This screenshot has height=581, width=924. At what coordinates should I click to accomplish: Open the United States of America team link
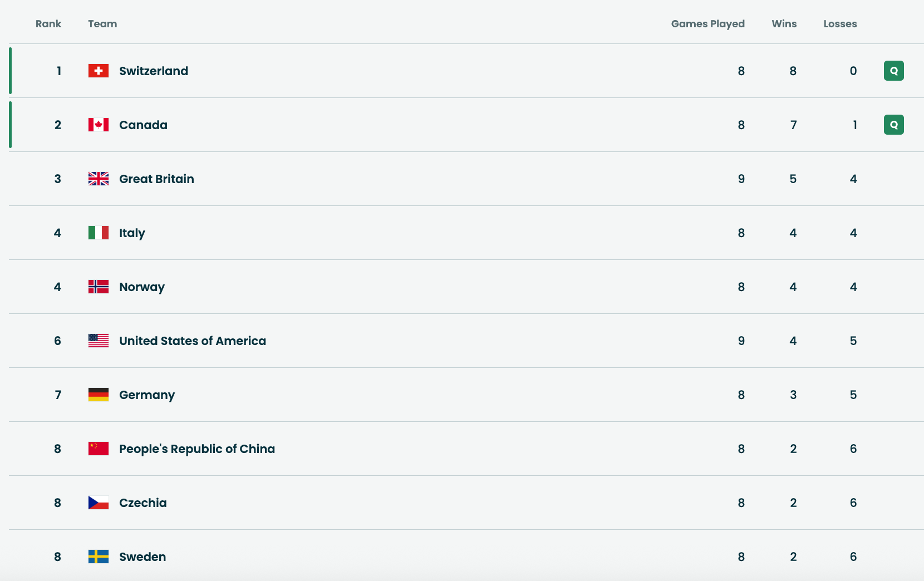[193, 341]
